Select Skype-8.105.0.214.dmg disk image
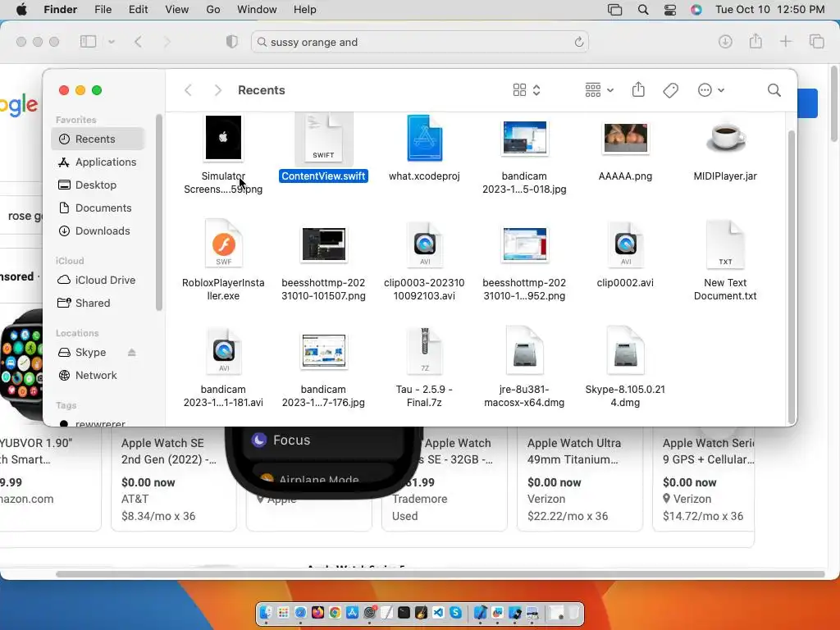 625,351
